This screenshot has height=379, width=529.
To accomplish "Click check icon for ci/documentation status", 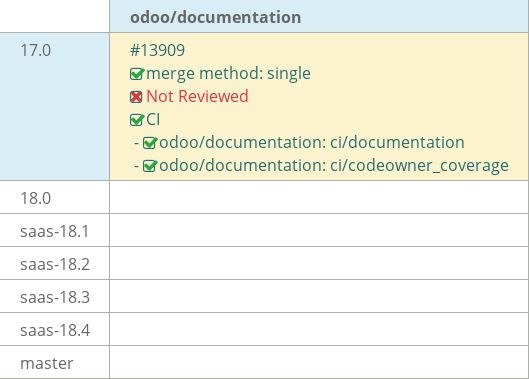I will [x=150, y=143].
